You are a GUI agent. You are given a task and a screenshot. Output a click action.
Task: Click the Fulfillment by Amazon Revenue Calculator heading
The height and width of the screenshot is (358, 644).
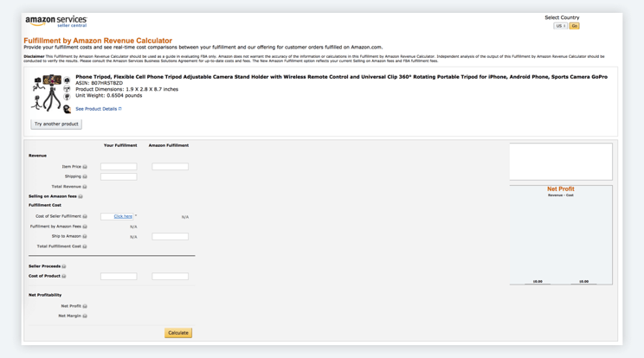pyautogui.click(x=98, y=41)
